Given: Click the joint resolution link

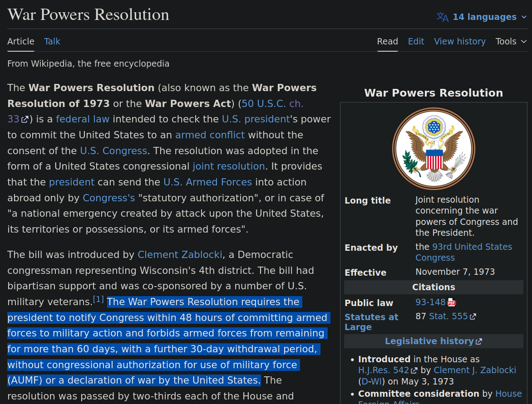Looking at the screenshot, I should (x=229, y=166).
